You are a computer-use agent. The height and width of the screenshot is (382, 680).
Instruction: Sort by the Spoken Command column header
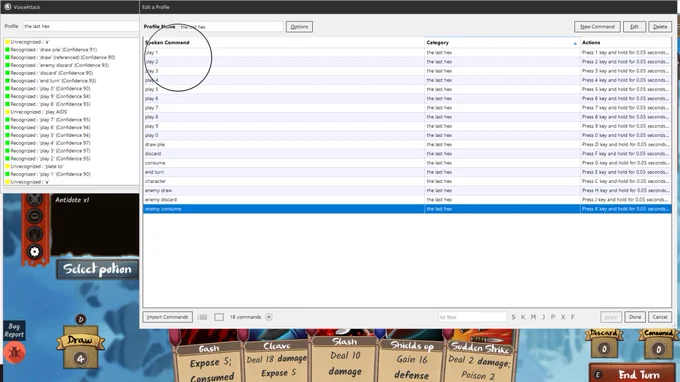(x=284, y=42)
